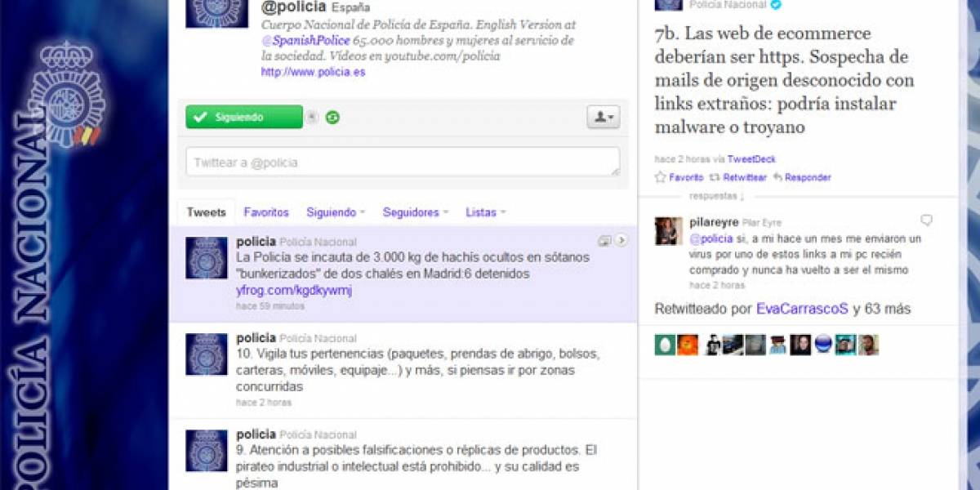Click the Policía Nacional avatar in the detail pane
980x490 pixels.
click(x=669, y=5)
